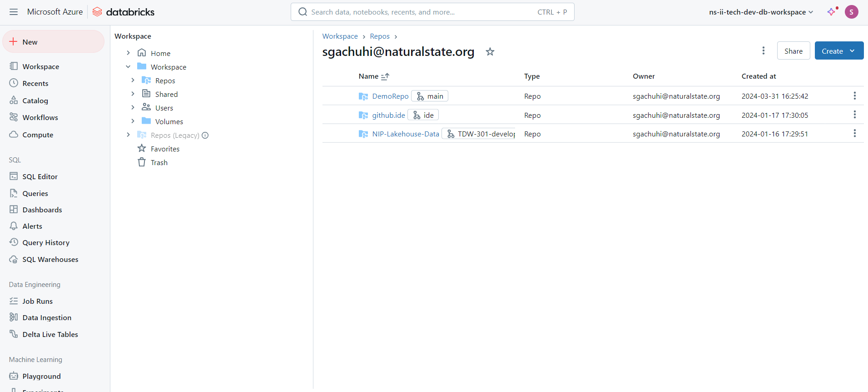Expand the Repos (Legacy) tree node
The image size is (868, 392).
[128, 135]
